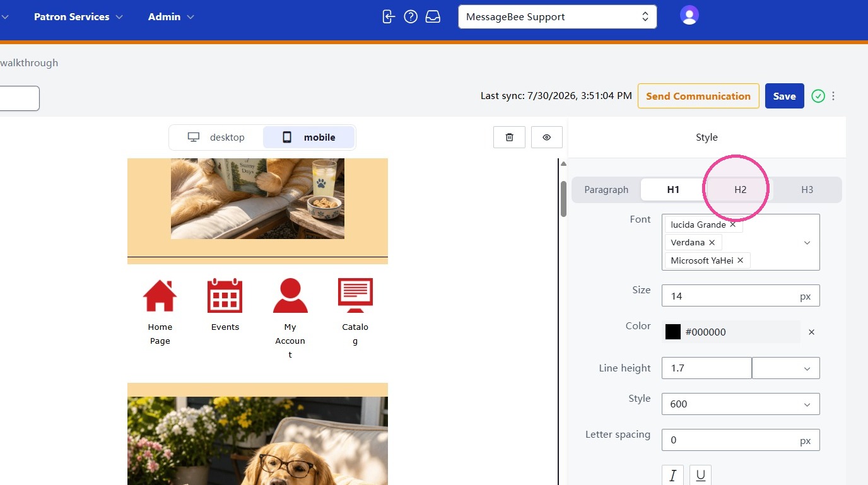Open the Admin menu

coord(171,17)
